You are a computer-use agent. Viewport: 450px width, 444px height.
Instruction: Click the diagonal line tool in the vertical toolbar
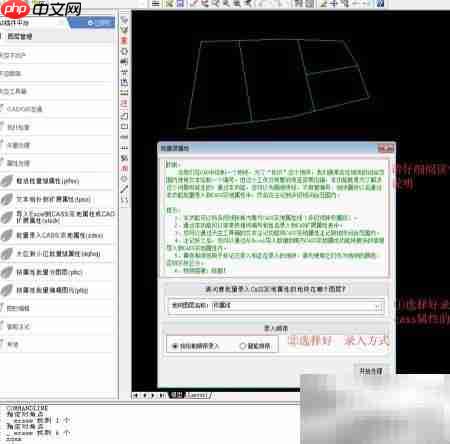[124, 190]
